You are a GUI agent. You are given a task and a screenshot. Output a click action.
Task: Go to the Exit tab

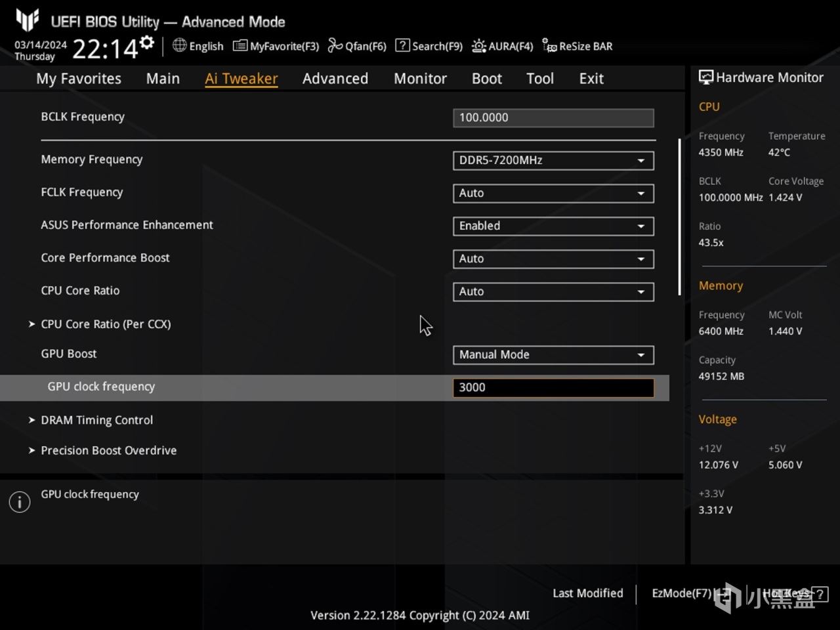tap(591, 79)
